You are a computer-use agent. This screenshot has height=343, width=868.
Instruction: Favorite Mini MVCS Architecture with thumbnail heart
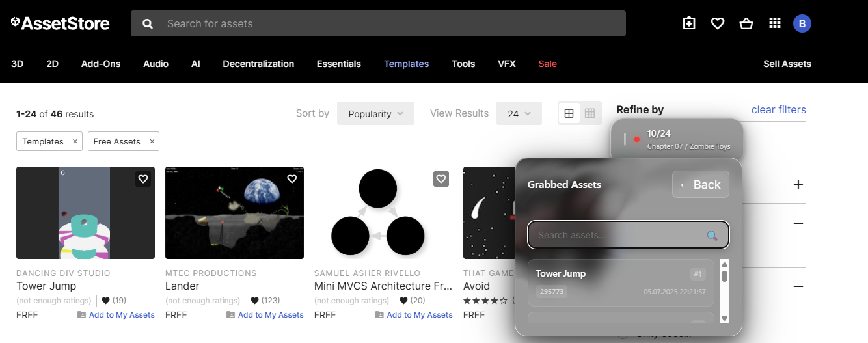[x=441, y=179]
